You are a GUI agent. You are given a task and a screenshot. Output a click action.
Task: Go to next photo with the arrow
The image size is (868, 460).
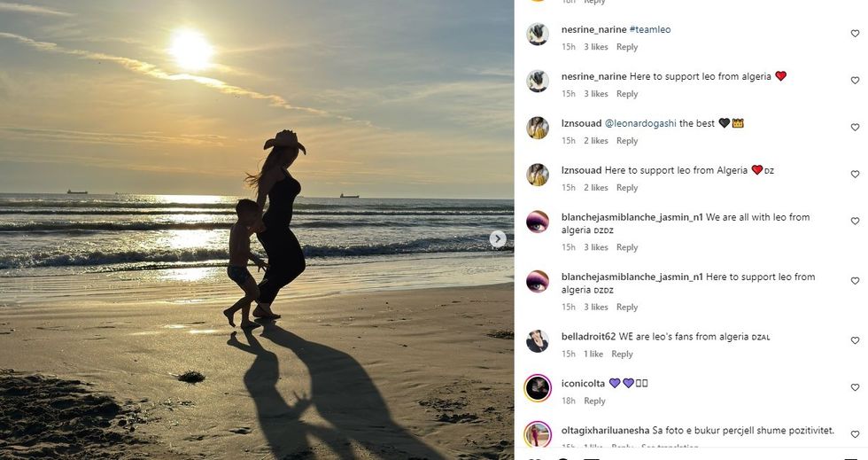(x=498, y=238)
